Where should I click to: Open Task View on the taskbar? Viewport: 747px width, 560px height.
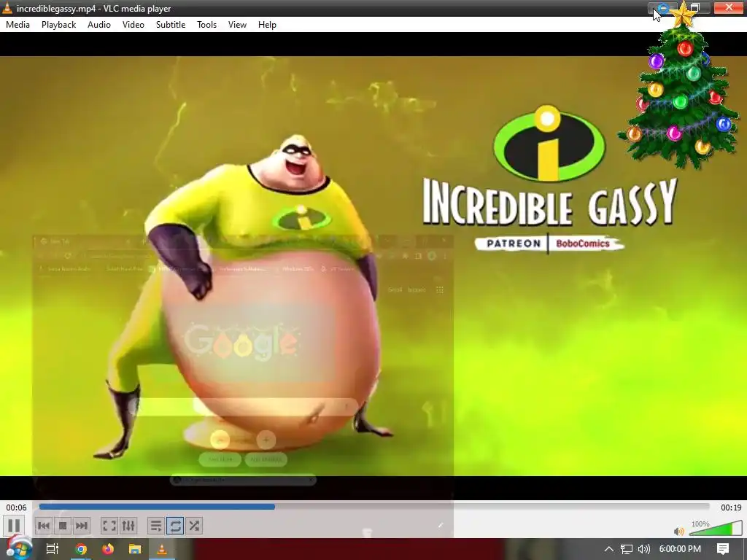(53, 549)
